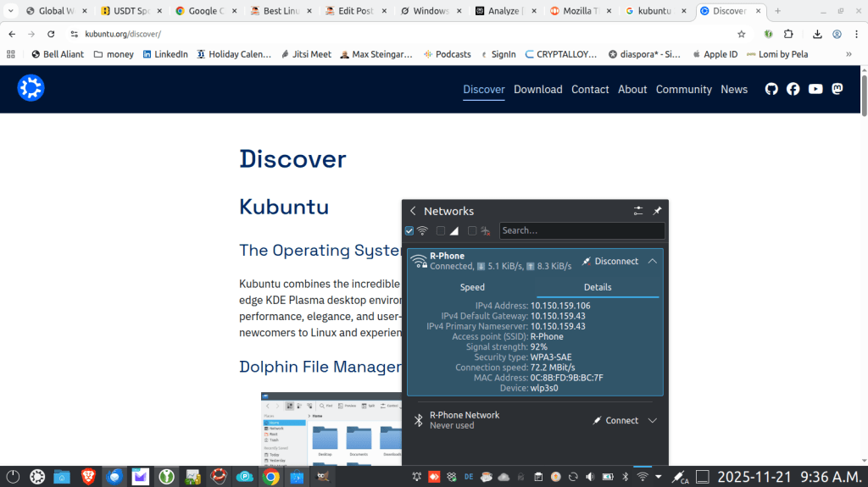Enable mobile broadband checkbox
The image size is (868, 487).
pyautogui.click(x=441, y=230)
